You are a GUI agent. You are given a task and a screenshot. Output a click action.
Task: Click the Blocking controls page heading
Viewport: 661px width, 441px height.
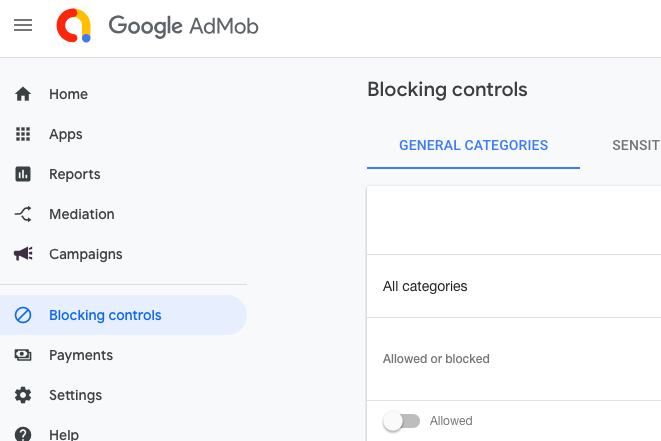pos(447,89)
